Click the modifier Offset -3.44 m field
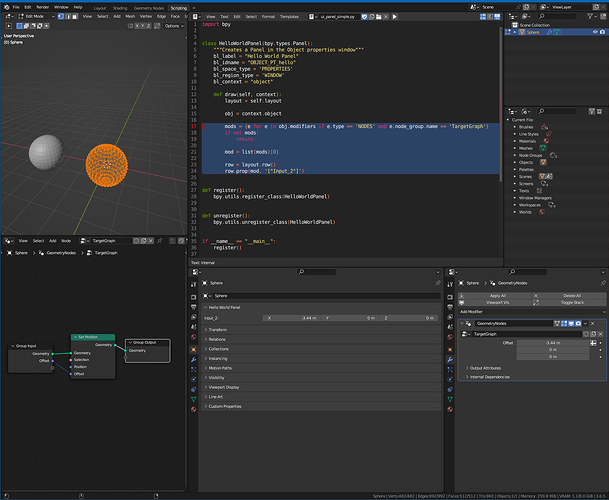The width and height of the screenshot is (609, 500). 553,343
